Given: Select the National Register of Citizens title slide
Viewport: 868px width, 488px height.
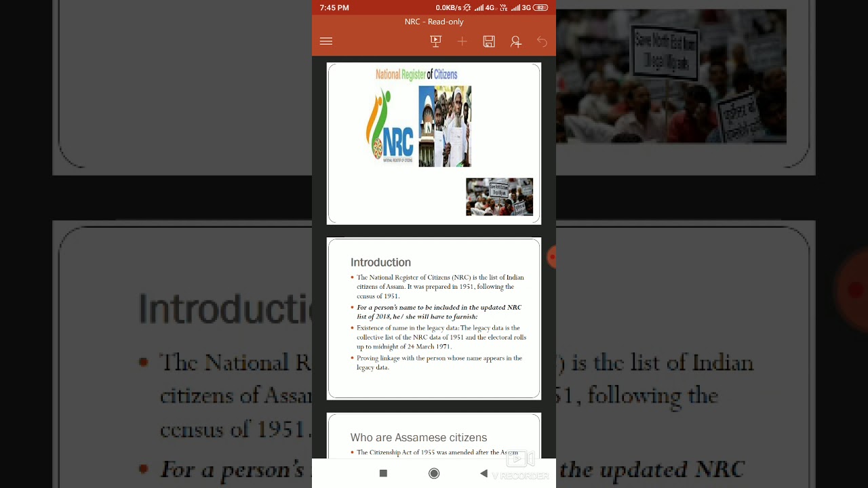Looking at the screenshot, I should coord(434,144).
